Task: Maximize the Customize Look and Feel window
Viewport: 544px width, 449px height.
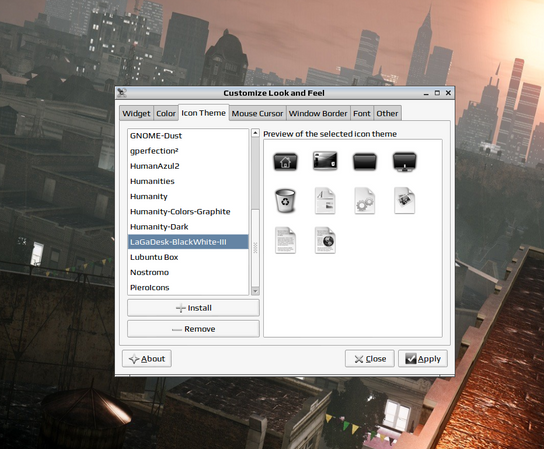Action: [x=437, y=93]
